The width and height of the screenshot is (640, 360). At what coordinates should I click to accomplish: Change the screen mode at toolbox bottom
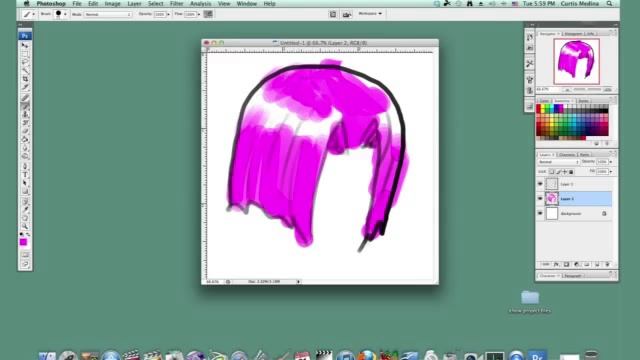pyautogui.click(x=25, y=264)
